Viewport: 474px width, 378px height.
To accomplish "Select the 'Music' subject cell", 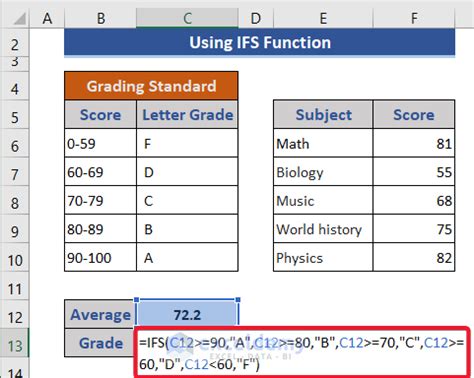I will pos(323,201).
